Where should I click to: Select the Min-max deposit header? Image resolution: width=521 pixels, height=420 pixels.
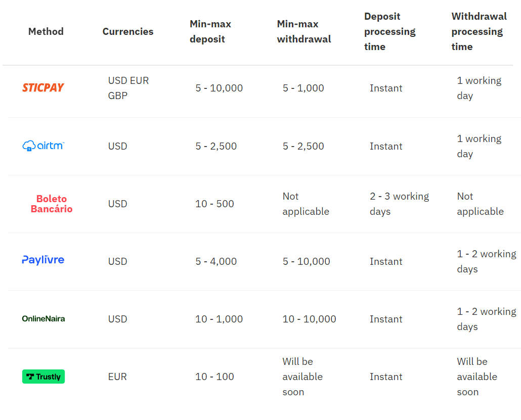pyautogui.click(x=210, y=31)
